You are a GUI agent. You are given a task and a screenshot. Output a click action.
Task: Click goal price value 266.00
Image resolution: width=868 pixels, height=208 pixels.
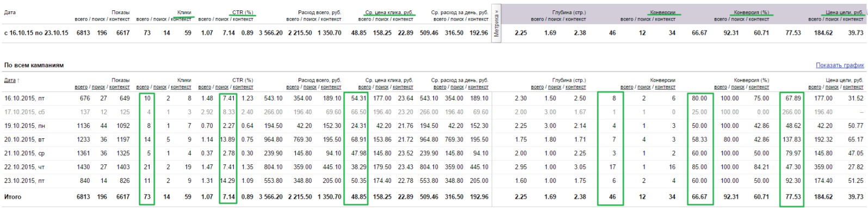pos(792,112)
